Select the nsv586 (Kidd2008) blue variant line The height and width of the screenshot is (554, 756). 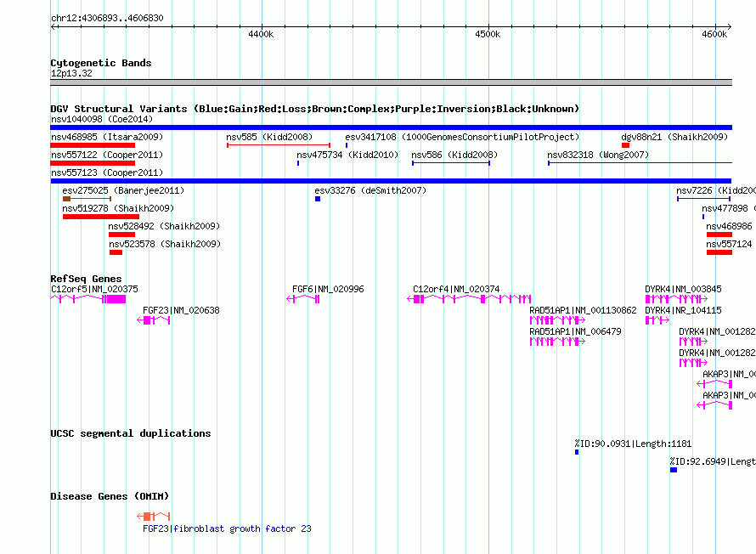[x=451, y=163]
